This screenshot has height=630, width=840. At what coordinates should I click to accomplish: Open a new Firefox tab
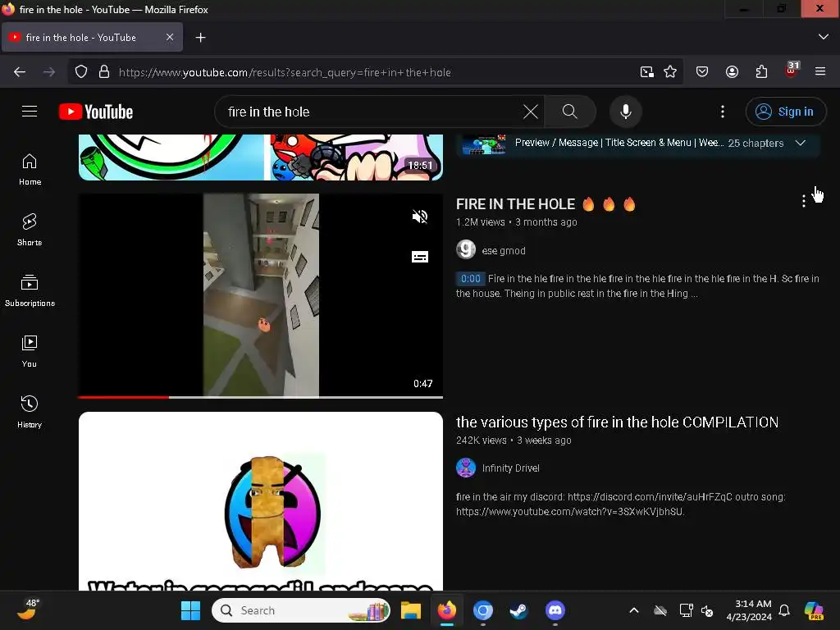(200, 38)
